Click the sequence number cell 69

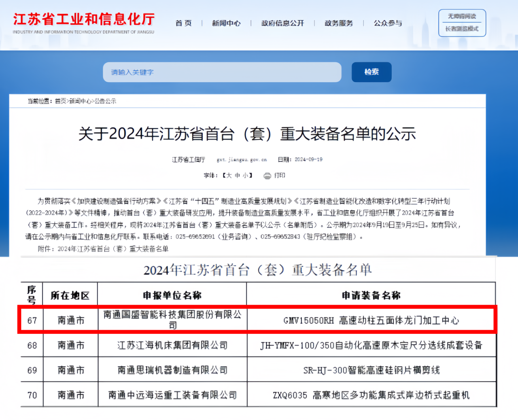pos(32,370)
